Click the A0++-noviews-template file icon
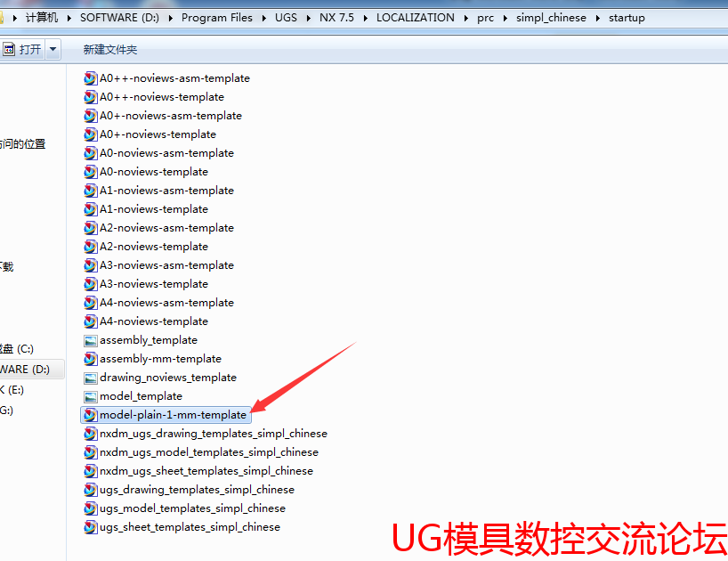The height and width of the screenshot is (561, 728). (x=91, y=97)
